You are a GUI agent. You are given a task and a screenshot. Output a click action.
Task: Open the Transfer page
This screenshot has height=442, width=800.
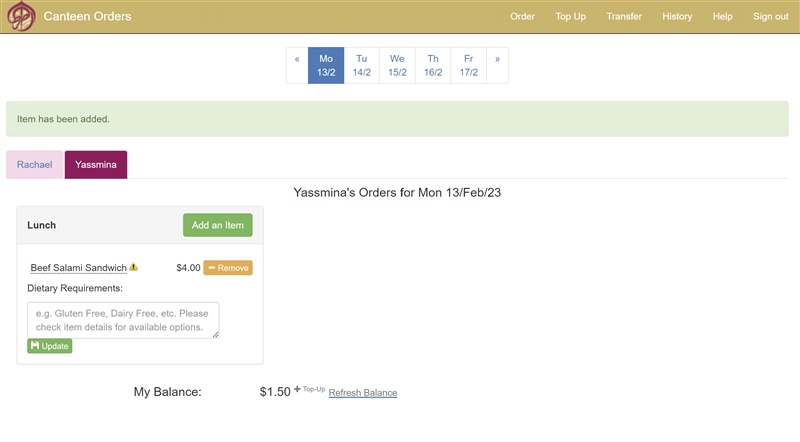point(624,16)
